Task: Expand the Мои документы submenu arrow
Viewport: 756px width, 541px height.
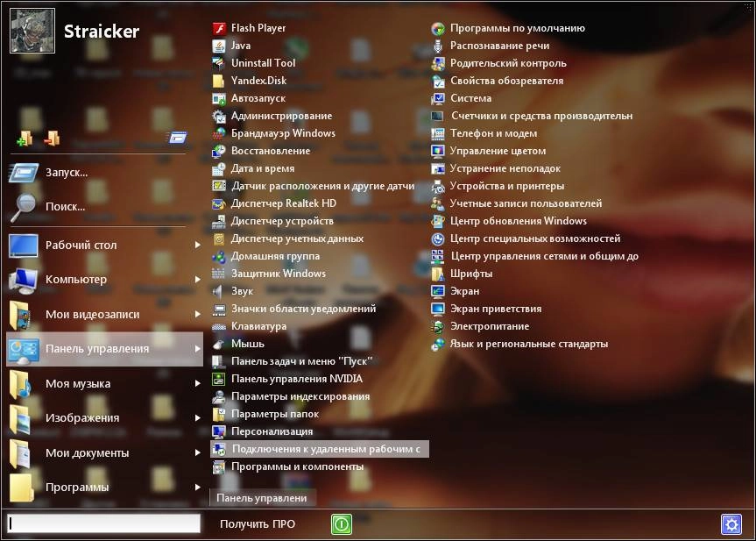Action: click(197, 452)
